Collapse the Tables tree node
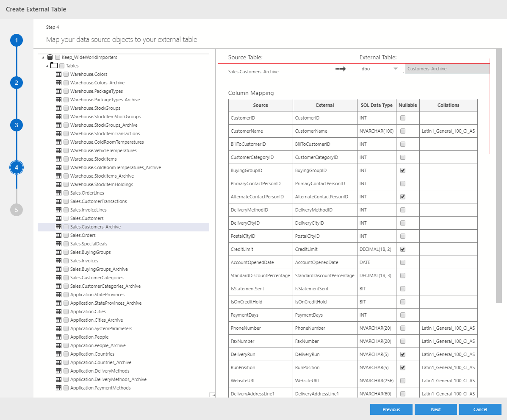Screen dimensions: 507x420 47,66
